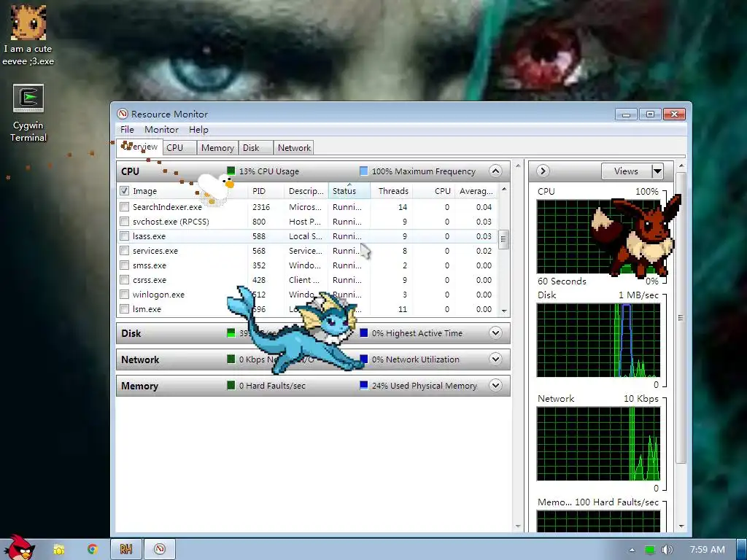This screenshot has width=747, height=560.
Task: Click the Resource Monitor title bar icon
Action: tap(123, 114)
